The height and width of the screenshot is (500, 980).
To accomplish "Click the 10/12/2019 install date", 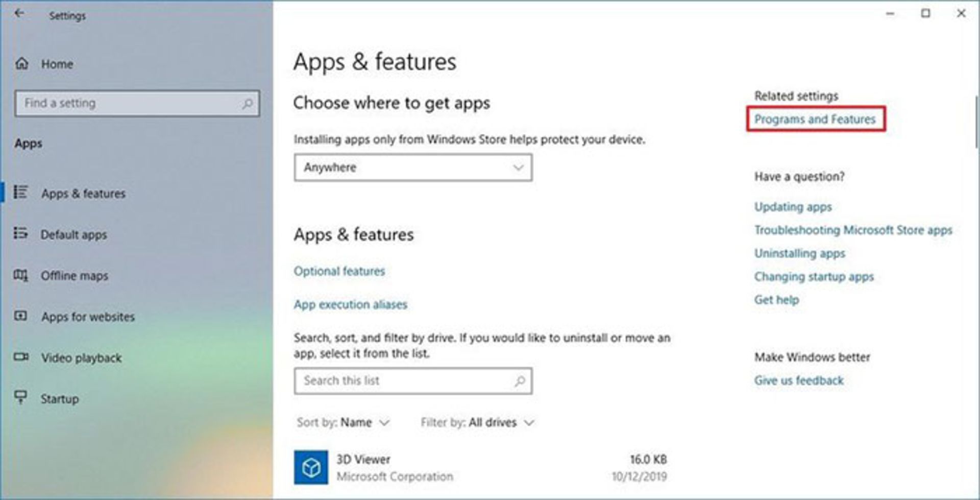I will [639, 477].
